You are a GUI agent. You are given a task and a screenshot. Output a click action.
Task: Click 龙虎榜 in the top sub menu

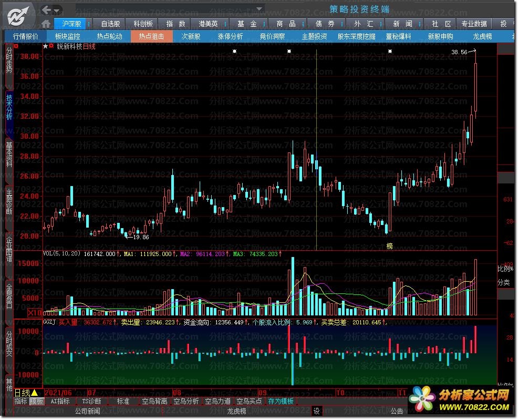(482, 36)
